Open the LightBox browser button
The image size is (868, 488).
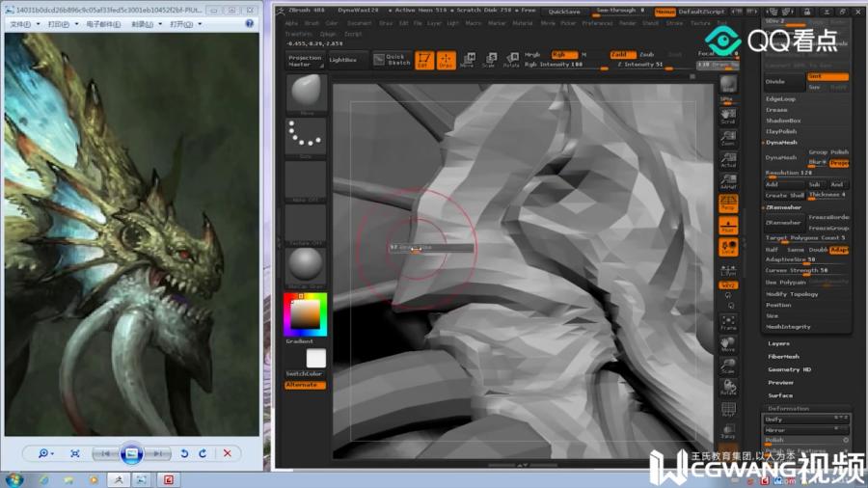click(343, 60)
